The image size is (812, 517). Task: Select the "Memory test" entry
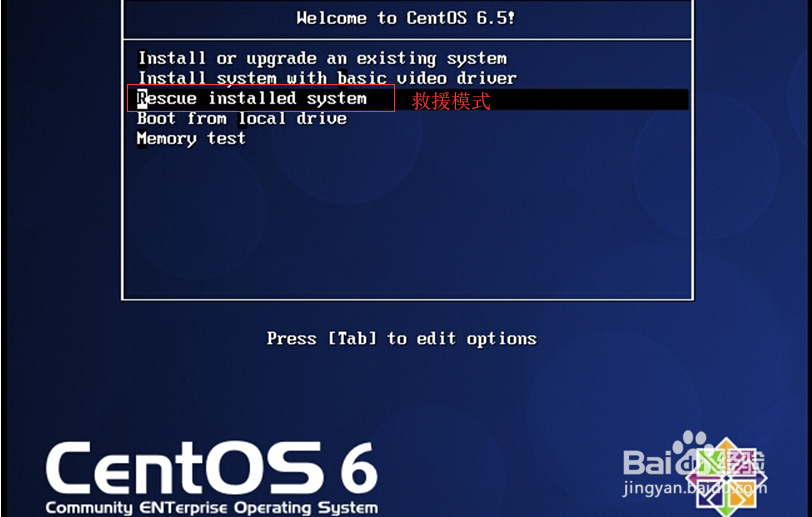click(x=191, y=139)
